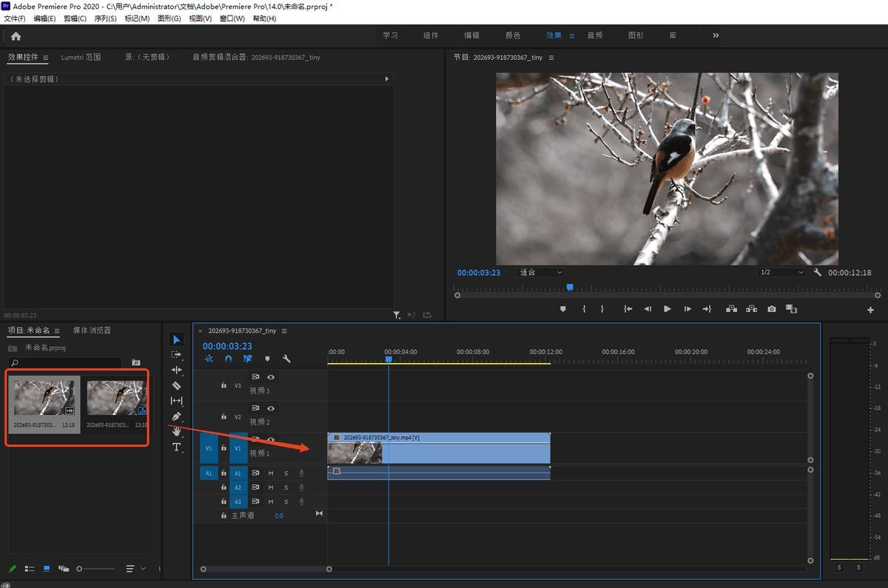Select the Hand tool

176,432
